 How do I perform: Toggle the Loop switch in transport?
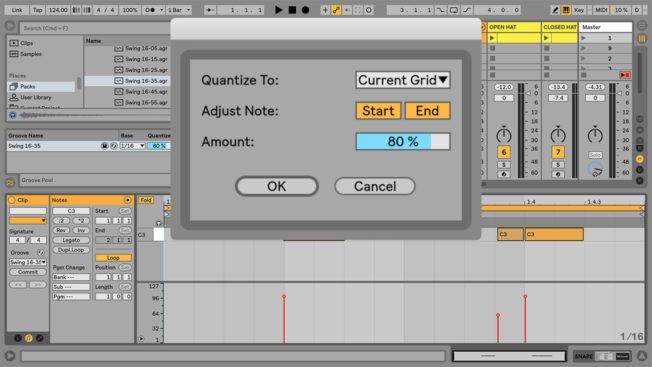(x=454, y=10)
